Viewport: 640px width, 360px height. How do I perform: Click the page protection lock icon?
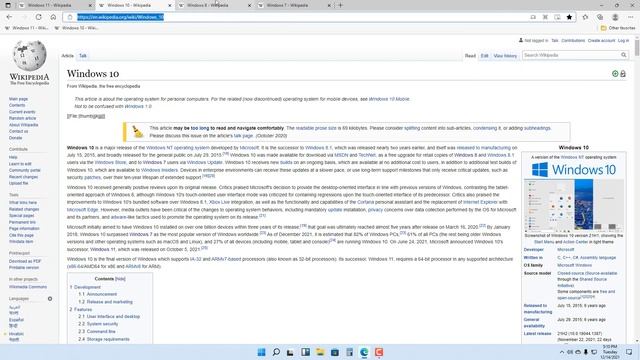click(623, 74)
